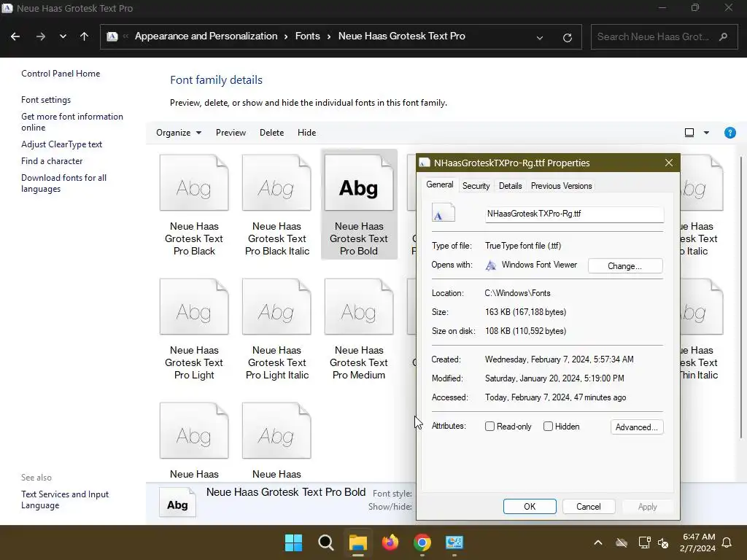
Task: Open Firefox from taskbar
Action: (x=390, y=542)
